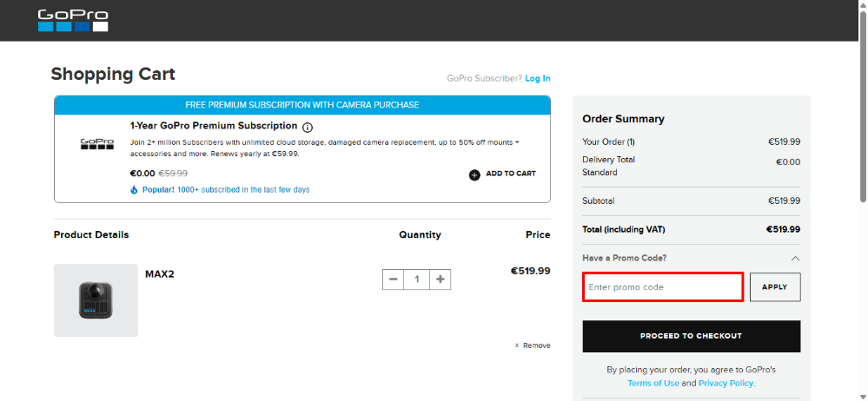The width and height of the screenshot is (868, 401).
Task: Log in as GoPro Subscriber
Action: (538, 78)
